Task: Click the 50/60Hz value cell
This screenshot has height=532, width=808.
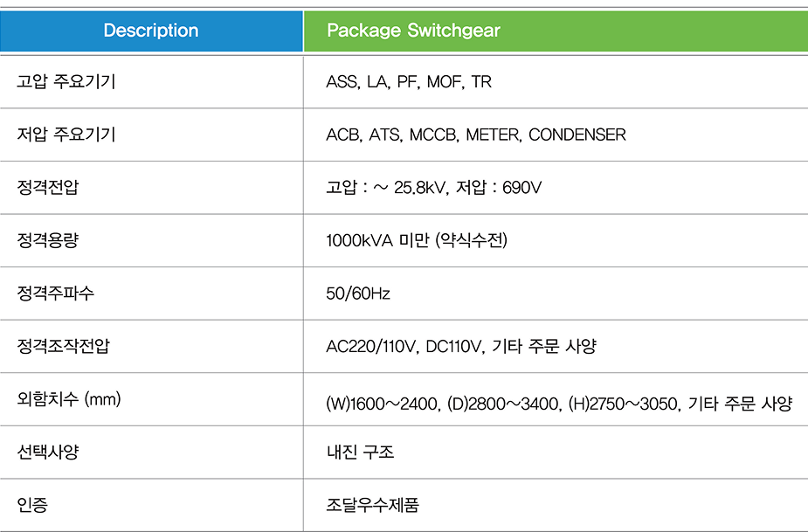Action: coord(358,293)
